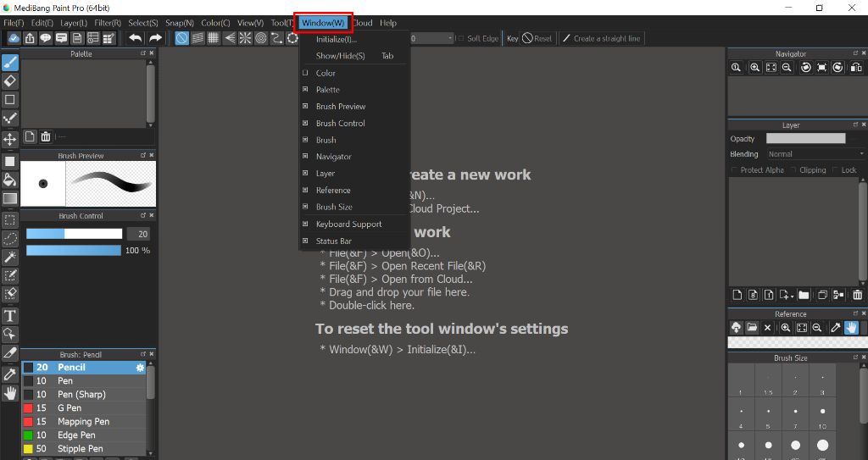Toggle Keyboard Support window
Screen dimensions: 868x460
coord(348,224)
